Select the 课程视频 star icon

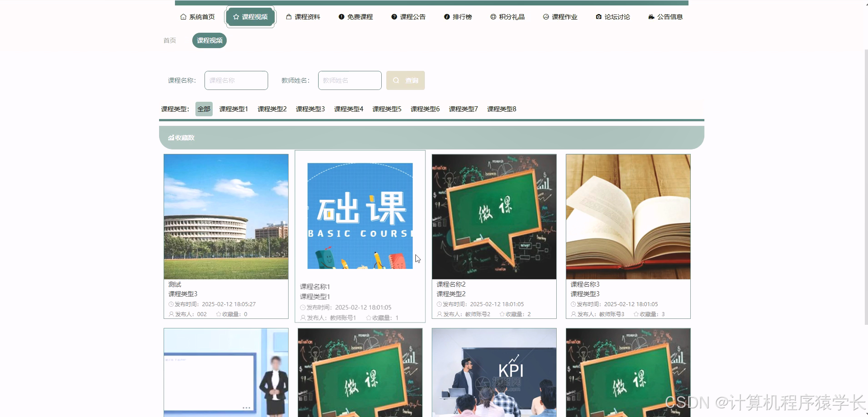236,16
